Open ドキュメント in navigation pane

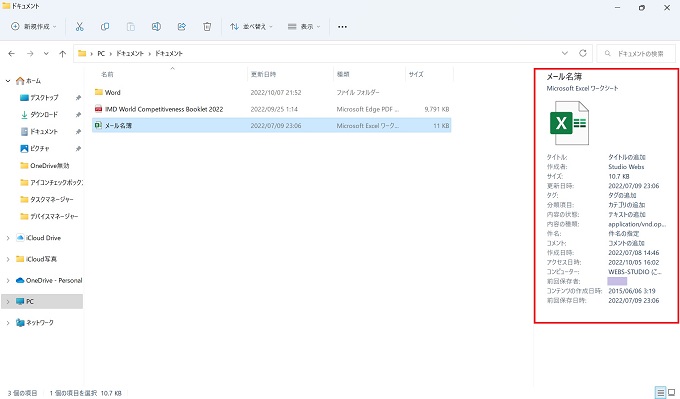point(39,131)
